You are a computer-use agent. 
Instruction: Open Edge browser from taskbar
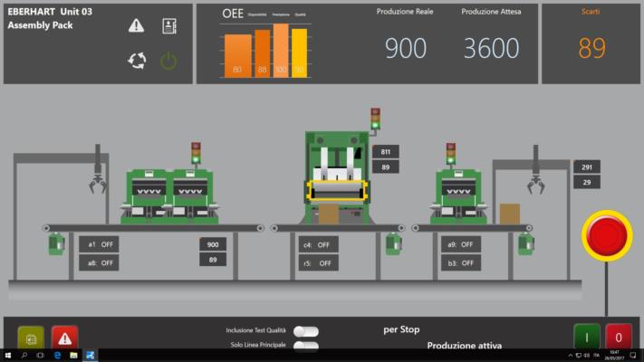(57, 356)
